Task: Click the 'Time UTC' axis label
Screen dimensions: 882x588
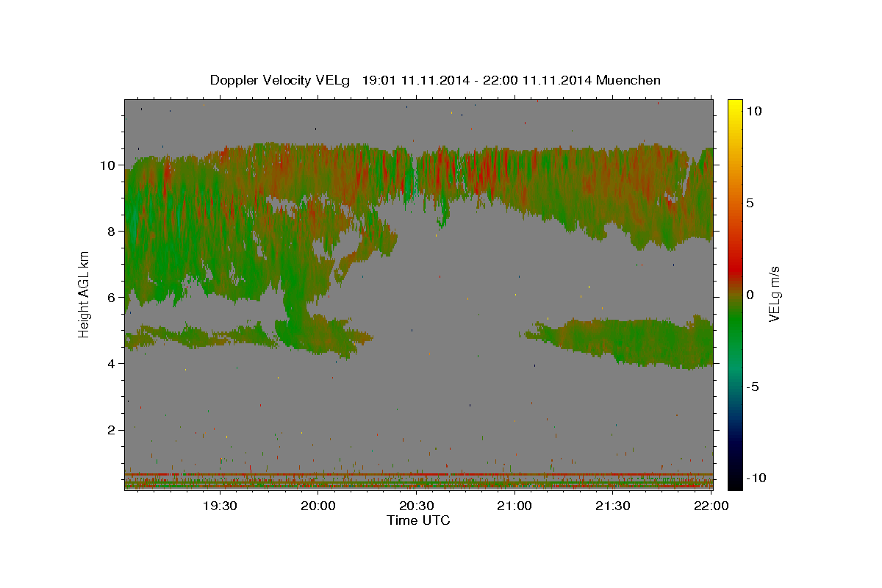Action: pyautogui.click(x=418, y=520)
